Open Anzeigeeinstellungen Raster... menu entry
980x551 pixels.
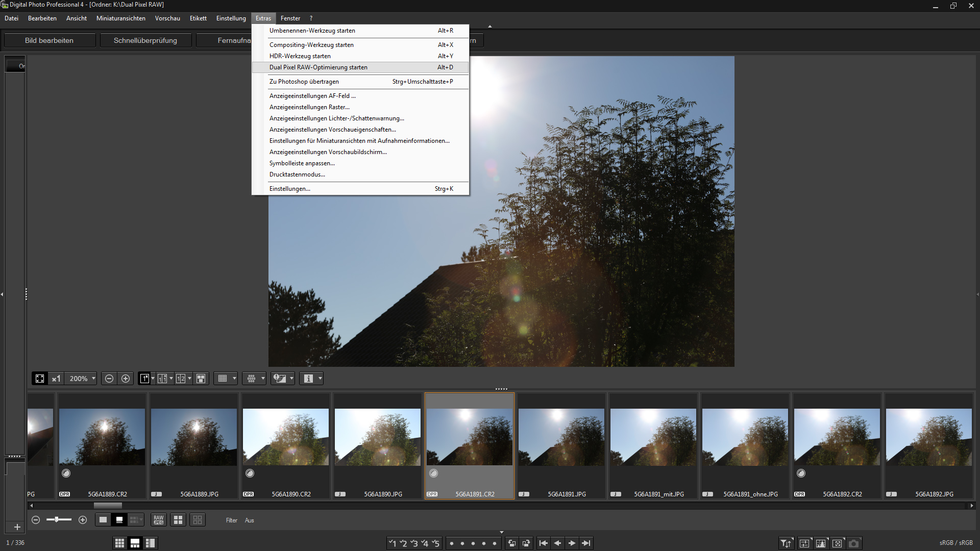[x=360, y=107]
